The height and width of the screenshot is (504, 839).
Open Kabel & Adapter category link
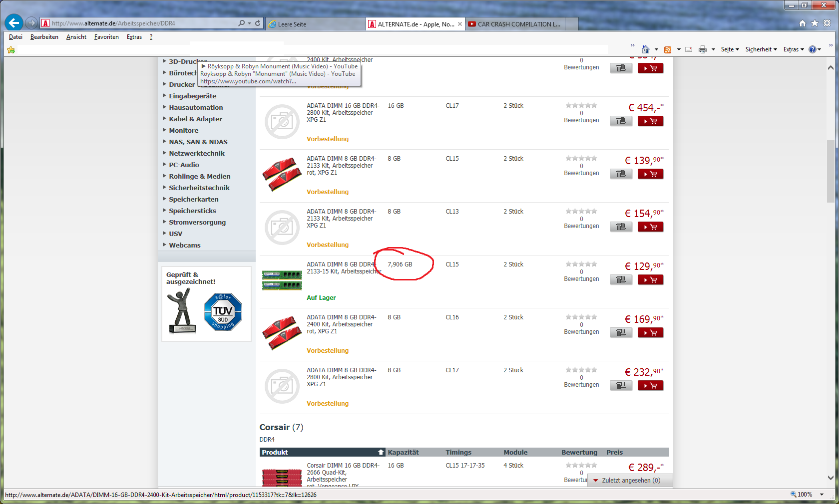click(x=195, y=119)
